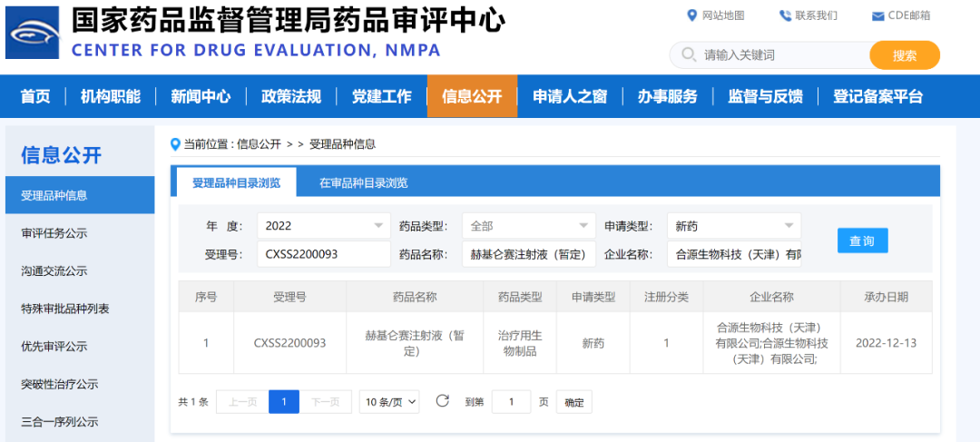
Task: Open 网站地图 link
Action: 724,15
